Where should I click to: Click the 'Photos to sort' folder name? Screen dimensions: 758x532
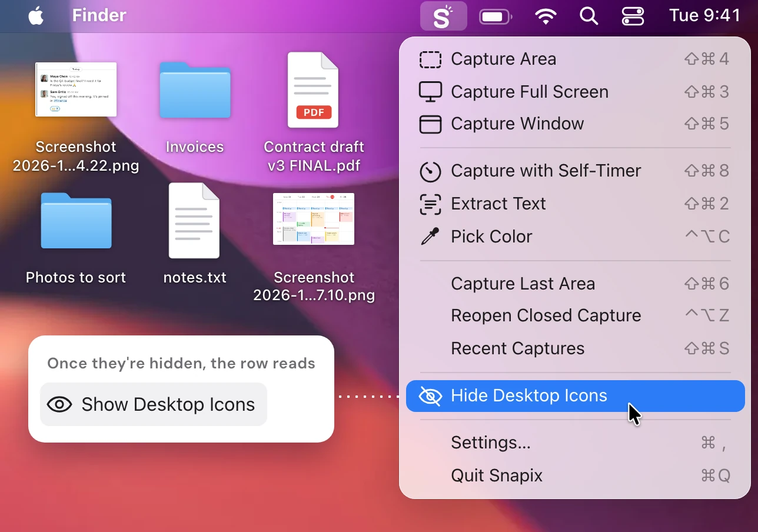(x=76, y=278)
